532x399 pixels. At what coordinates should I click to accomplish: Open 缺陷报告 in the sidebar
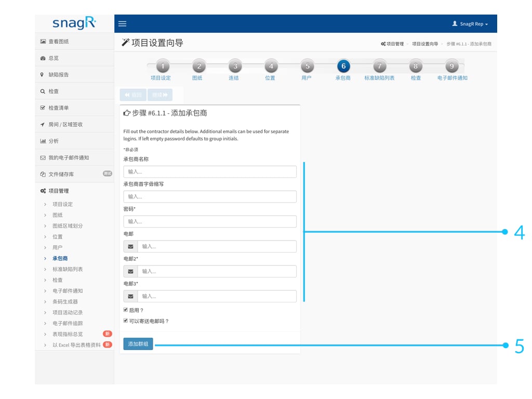point(74,75)
